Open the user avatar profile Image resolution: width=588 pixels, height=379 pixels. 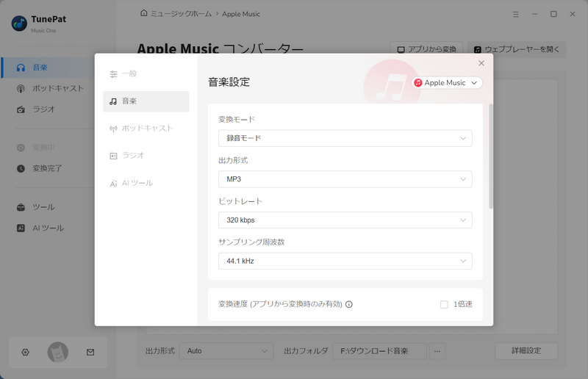[x=58, y=352]
